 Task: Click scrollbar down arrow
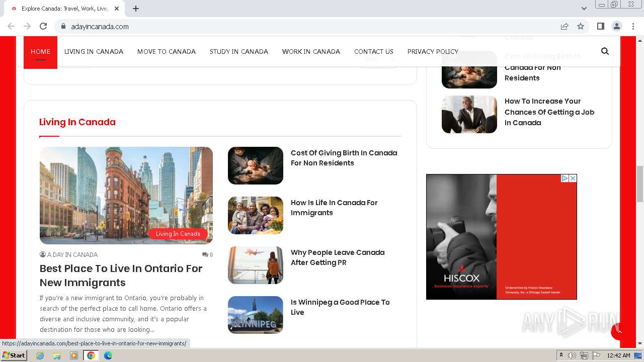[640, 344]
